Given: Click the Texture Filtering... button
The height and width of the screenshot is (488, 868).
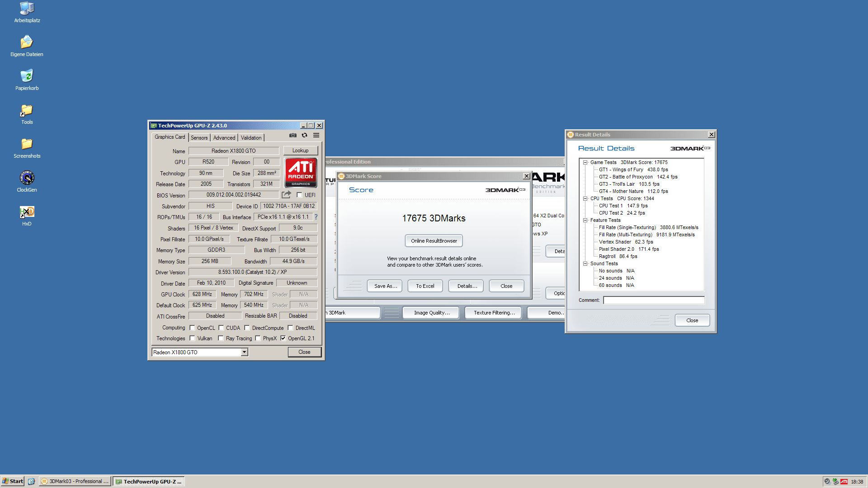Looking at the screenshot, I should click(x=493, y=313).
